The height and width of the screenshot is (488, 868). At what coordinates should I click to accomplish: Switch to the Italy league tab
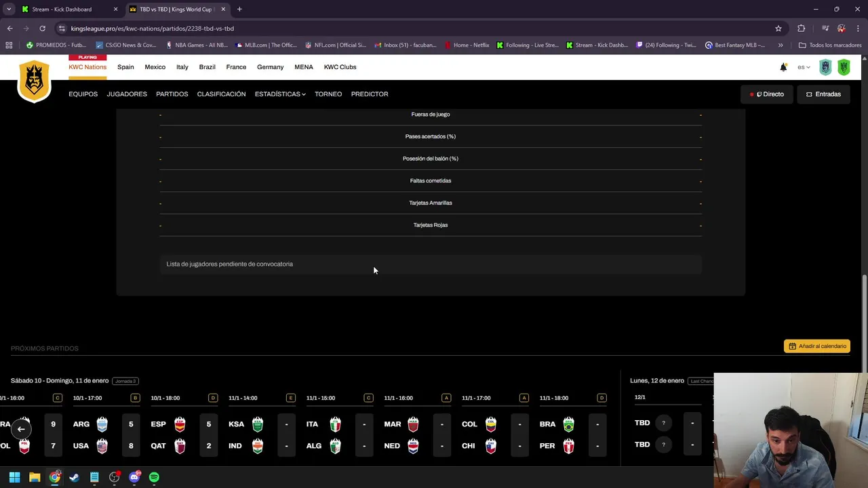[182, 67]
